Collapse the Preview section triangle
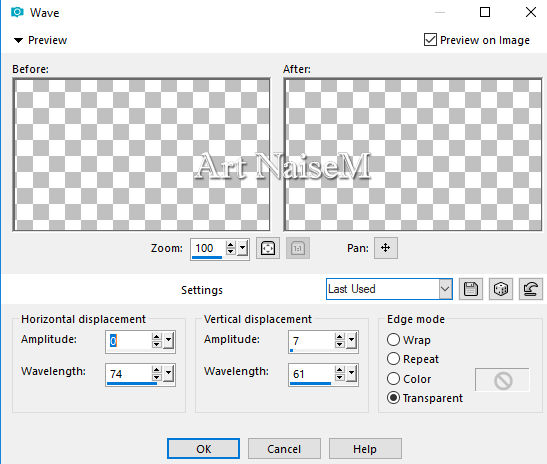 click(18, 40)
